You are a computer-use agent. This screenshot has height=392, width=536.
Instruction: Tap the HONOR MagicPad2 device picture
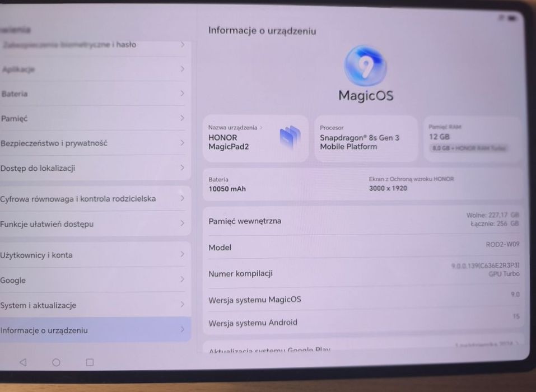(x=290, y=138)
